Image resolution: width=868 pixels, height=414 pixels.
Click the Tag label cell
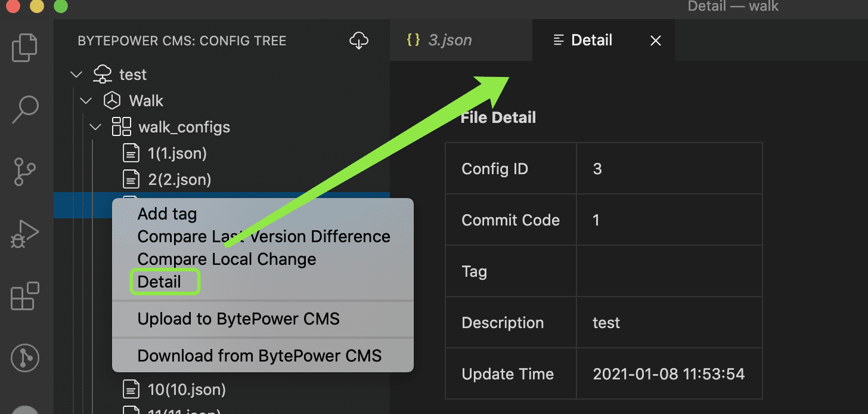pos(511,271)
